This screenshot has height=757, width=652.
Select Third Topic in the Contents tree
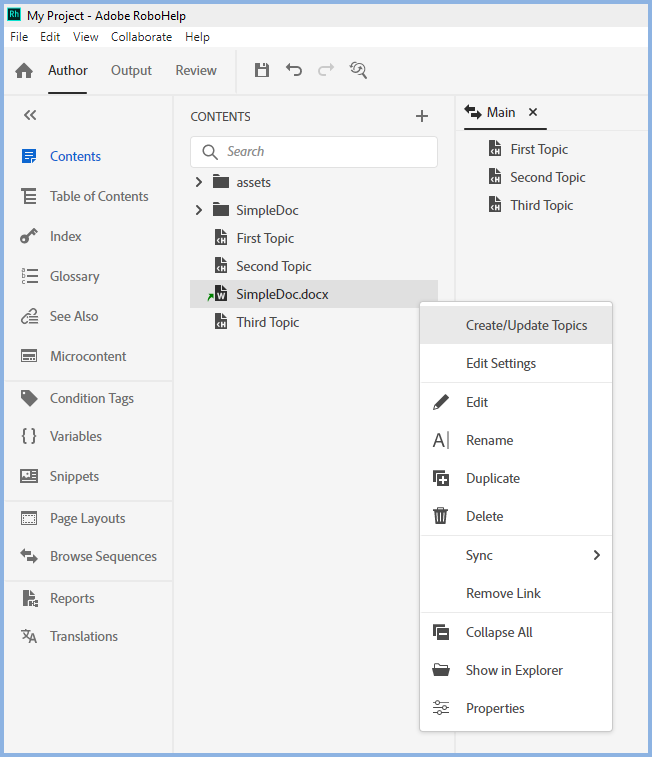coord(267,322)
